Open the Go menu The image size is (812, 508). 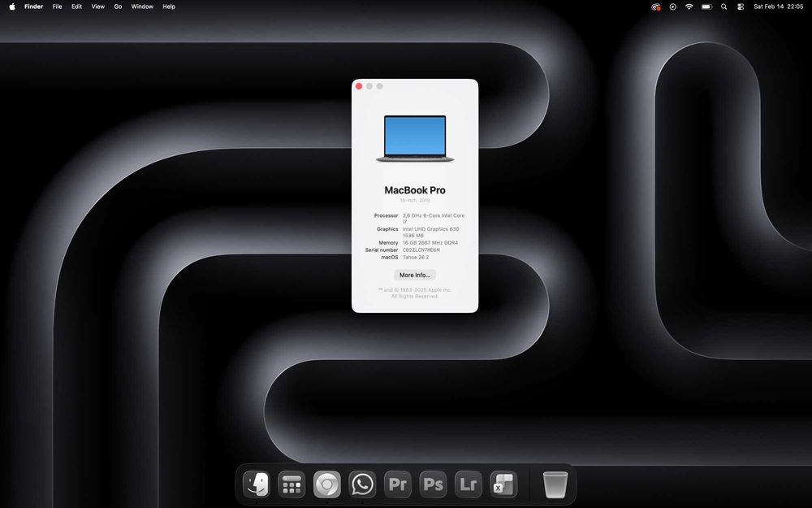tap(118, 7)
